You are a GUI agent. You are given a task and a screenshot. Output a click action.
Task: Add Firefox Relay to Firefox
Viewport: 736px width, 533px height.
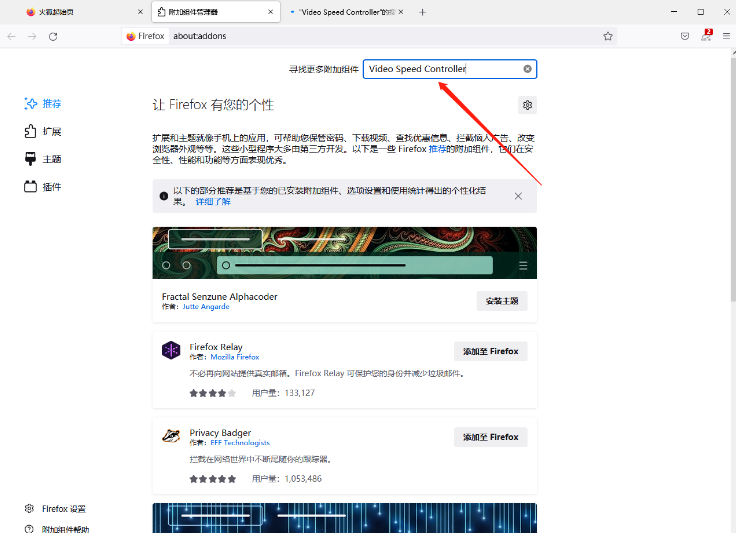coord(491,351)
